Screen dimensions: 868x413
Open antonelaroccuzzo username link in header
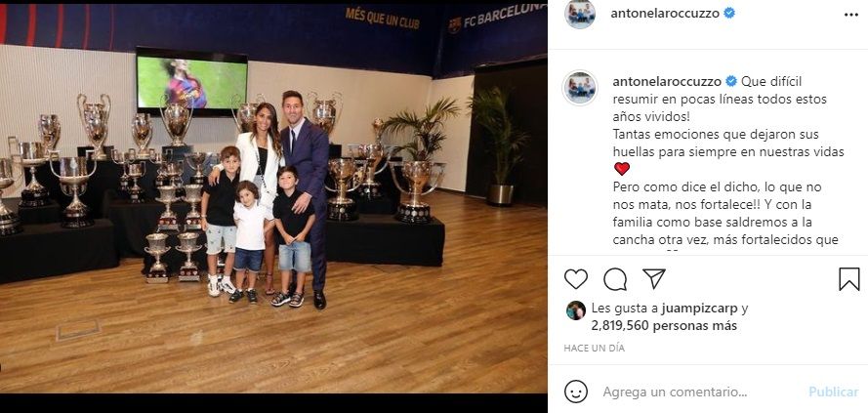[x=664, y=14]
